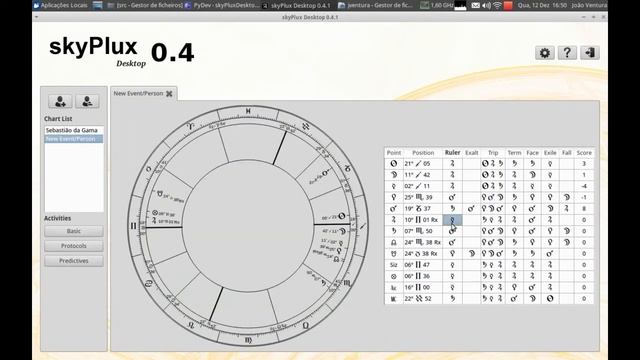This screenshot has height=360, width=640.
Task: Click the Exile column header
Action: tap(550, 153)
